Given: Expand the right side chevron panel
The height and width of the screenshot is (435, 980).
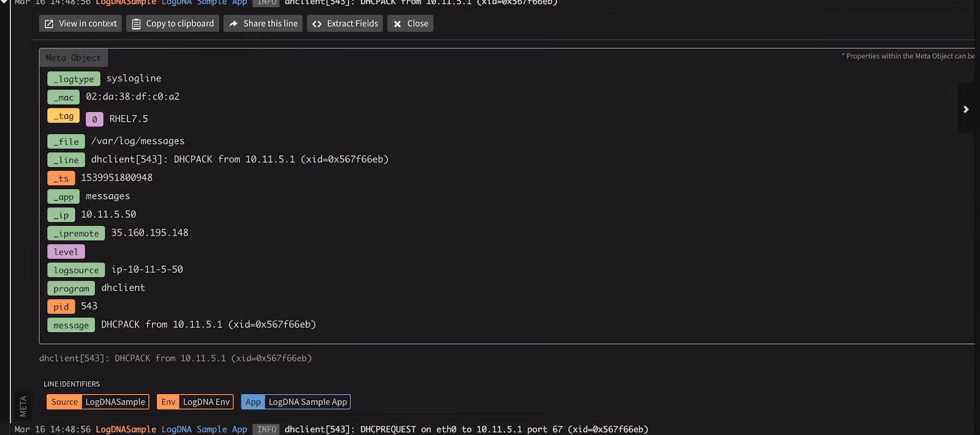Looking at the screenshot, I should coord(966,109).
